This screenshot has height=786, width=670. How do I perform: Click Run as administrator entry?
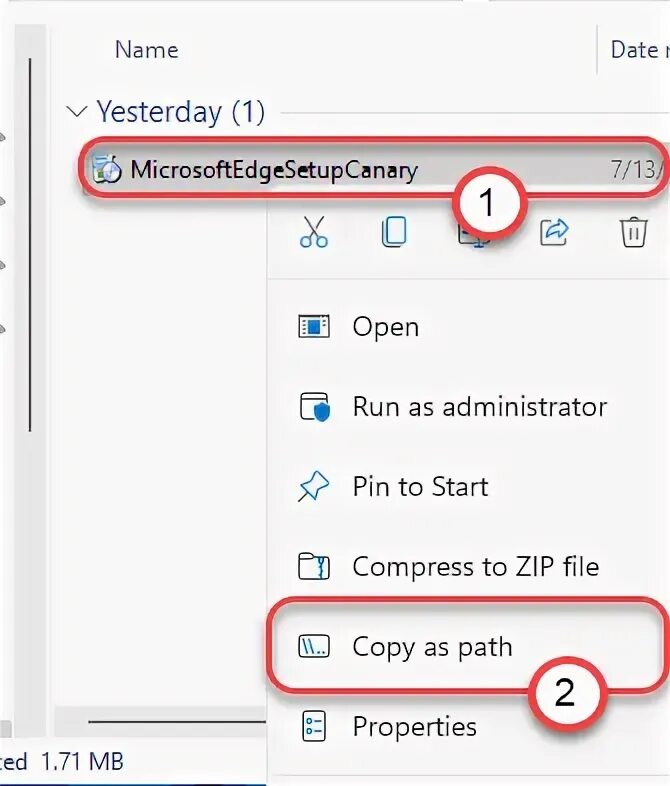tap(479, 407)
